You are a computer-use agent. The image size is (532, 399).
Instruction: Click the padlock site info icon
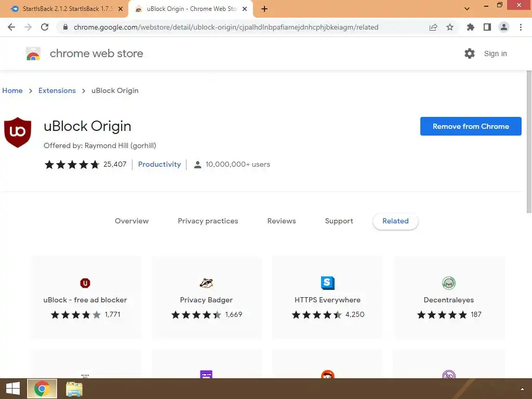(65, 27)
